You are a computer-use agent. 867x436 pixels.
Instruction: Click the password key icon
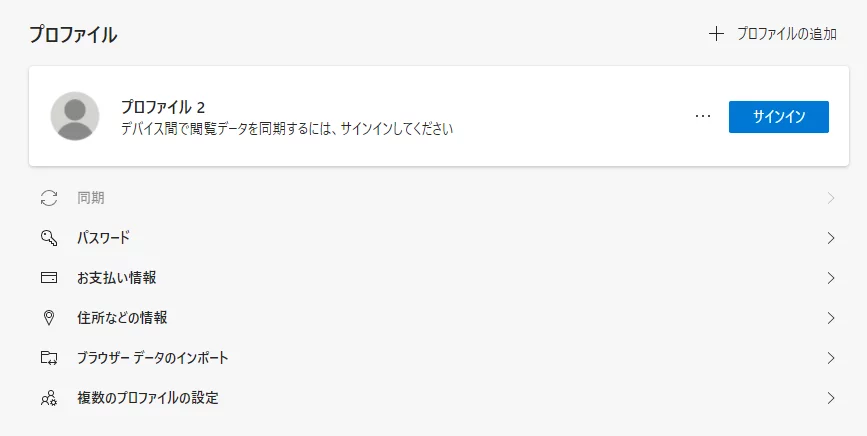[49, 238]
